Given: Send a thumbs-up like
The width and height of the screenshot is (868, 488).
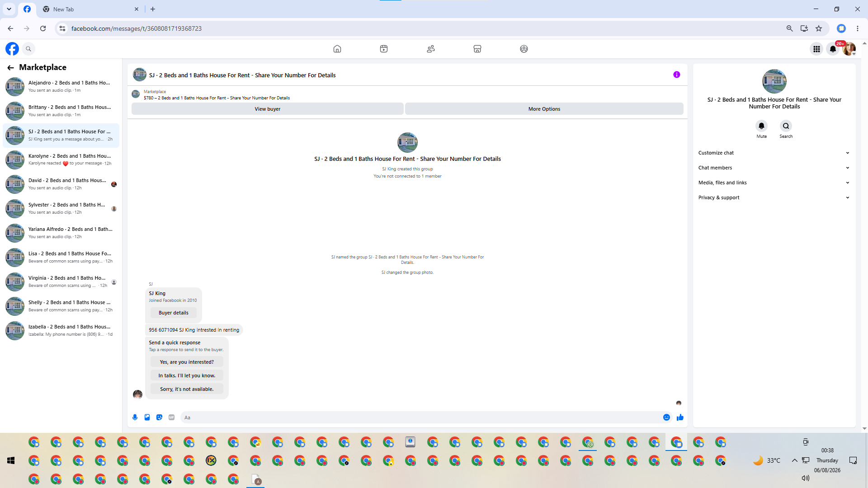Looking at the screenshot, I should (x=680, y=418).
